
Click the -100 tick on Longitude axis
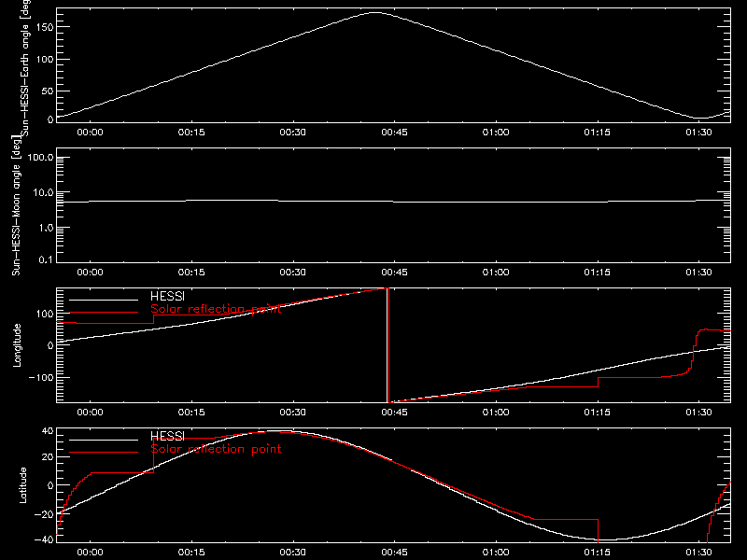[41, 377]
